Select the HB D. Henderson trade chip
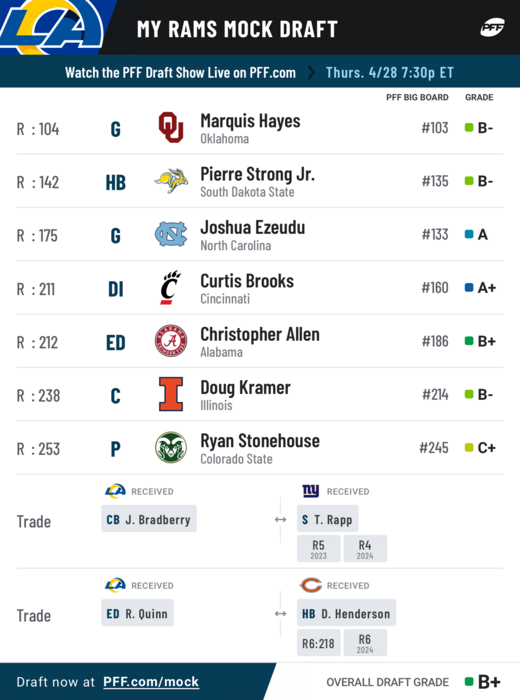Viewport: 520px width, 700px height. click(346, 613)
